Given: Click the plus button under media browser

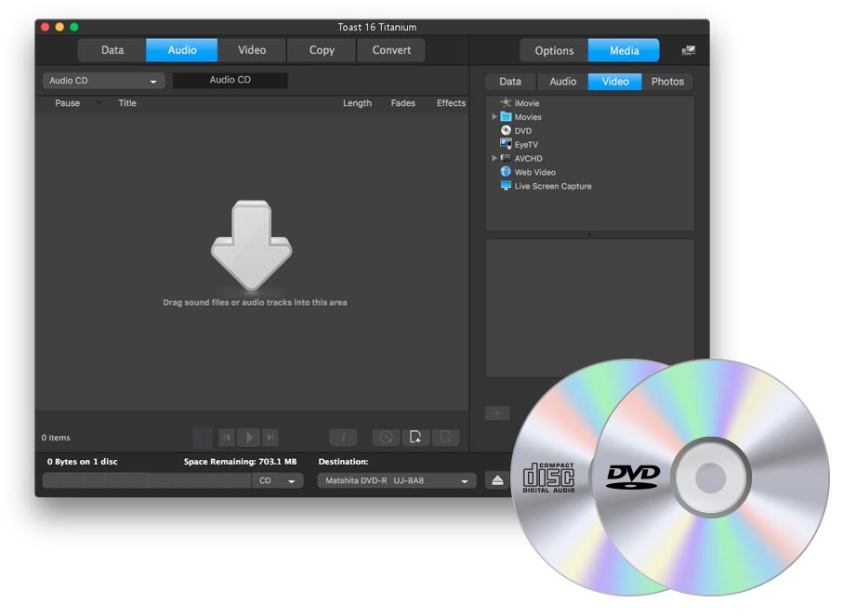Looking at the screenshot, I should click(497, 413).
